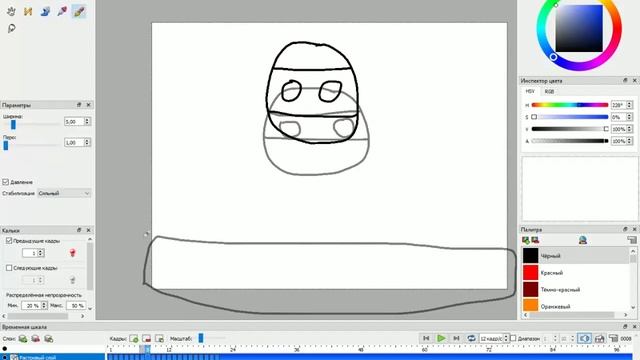Step the Ширина width spinner

click(x=87, y=122)
